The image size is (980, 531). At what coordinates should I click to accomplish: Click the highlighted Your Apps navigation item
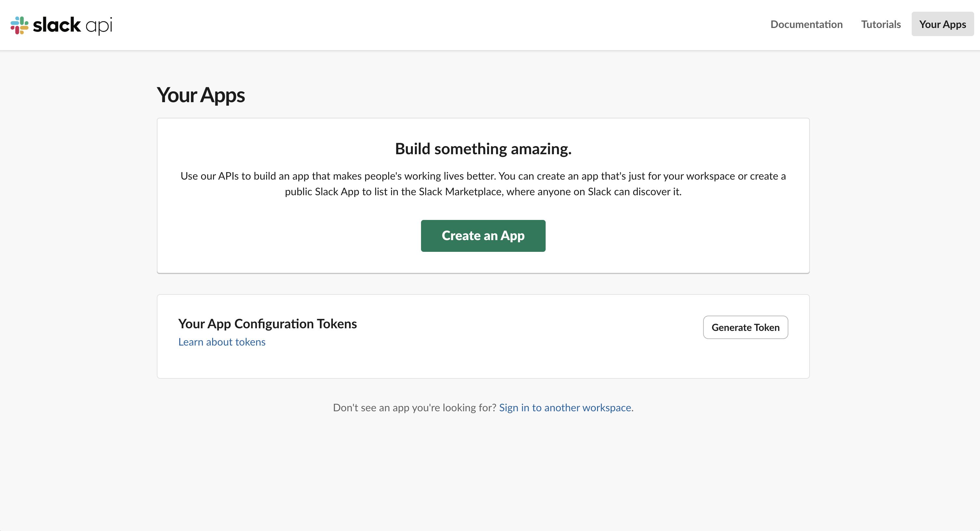942,24
